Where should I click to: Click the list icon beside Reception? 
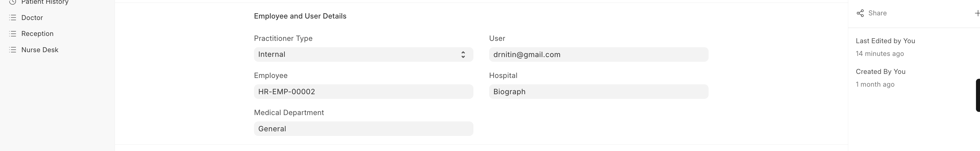click(x=12, y=33)
